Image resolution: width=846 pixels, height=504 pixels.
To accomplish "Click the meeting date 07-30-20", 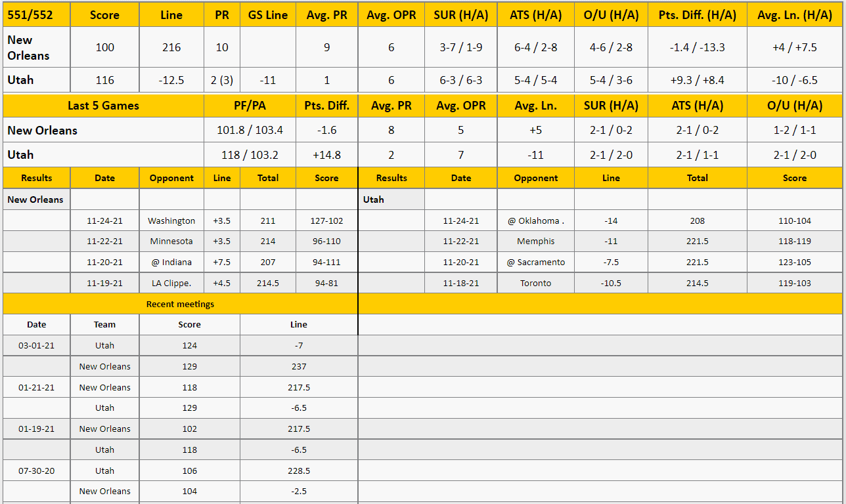I will point(37,471).
